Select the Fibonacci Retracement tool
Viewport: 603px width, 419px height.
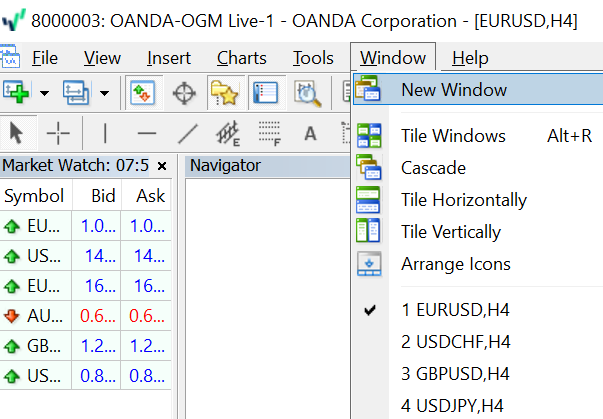click(x=269, y=133)
